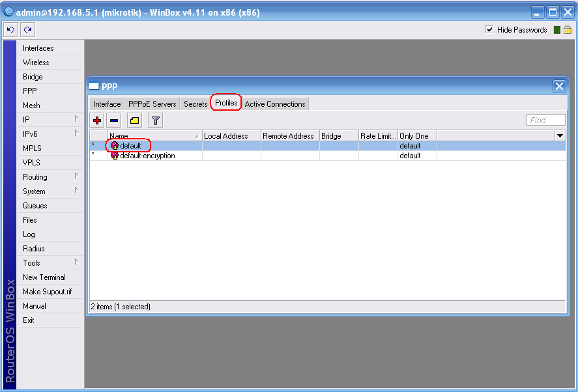Switch to the Interface tab
The width and height of the screenshot is (578, 392).
[x=107, y=104]
